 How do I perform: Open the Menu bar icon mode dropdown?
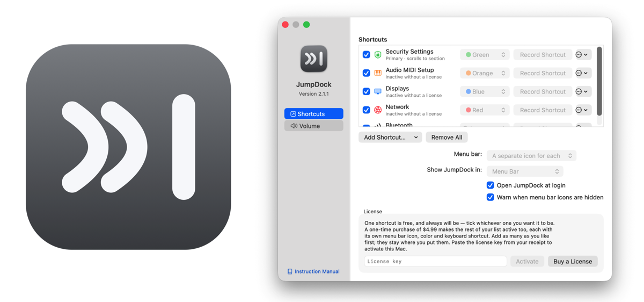point(531,156)
